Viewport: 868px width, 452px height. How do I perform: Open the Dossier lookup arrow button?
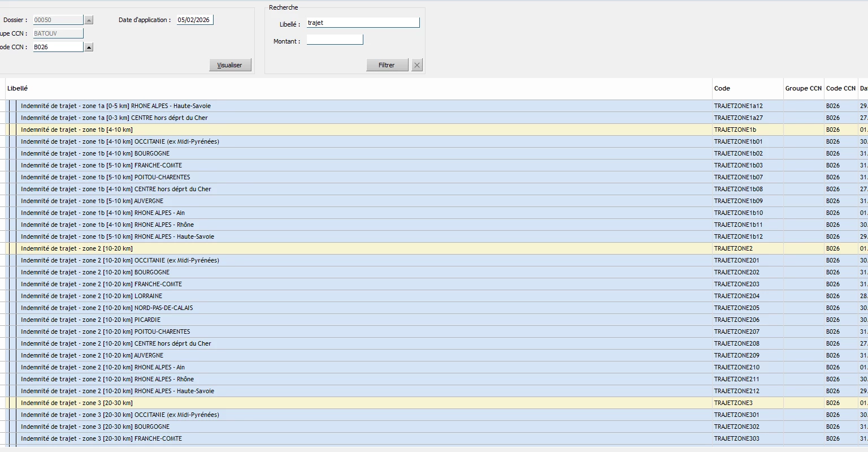tap(89, 20)
